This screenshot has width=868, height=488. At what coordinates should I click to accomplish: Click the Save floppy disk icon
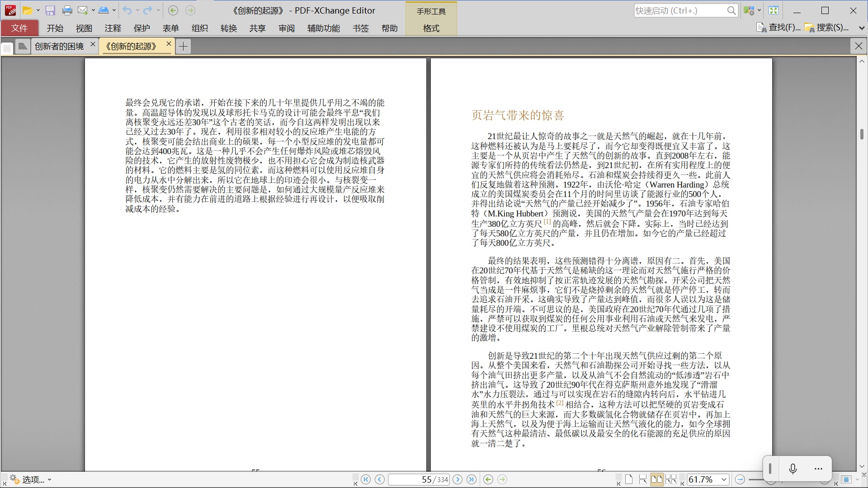coord(50,10)
